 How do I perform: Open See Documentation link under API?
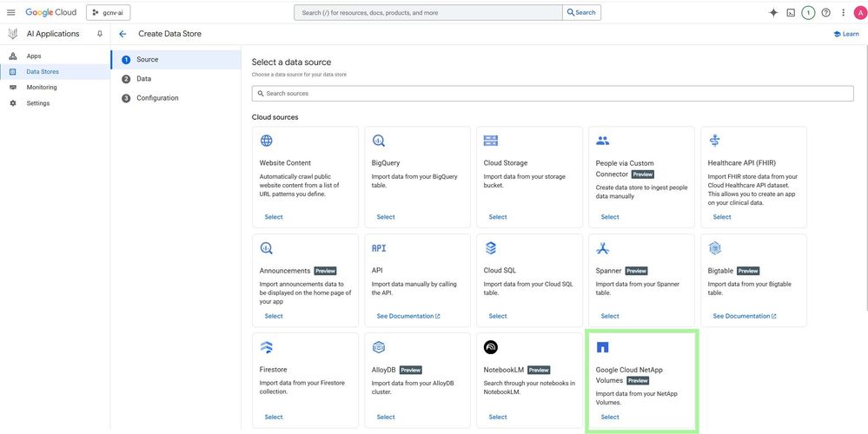406,316
